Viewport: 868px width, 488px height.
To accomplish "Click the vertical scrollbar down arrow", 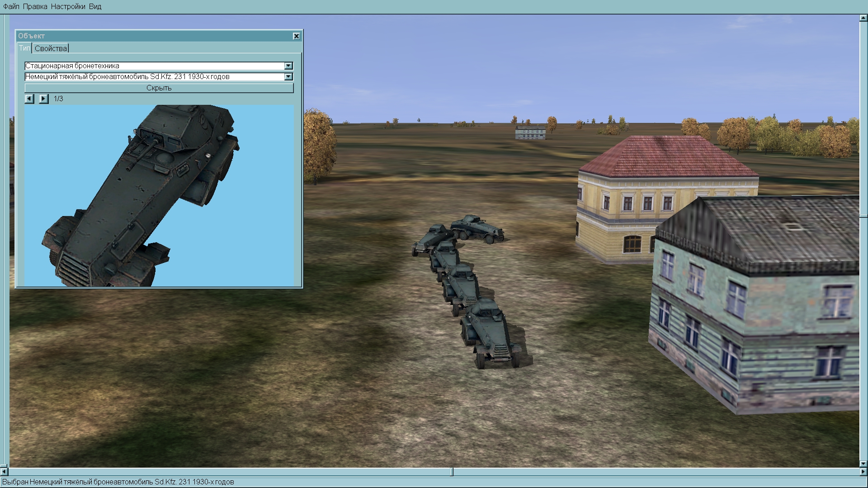I will (863, 464).
